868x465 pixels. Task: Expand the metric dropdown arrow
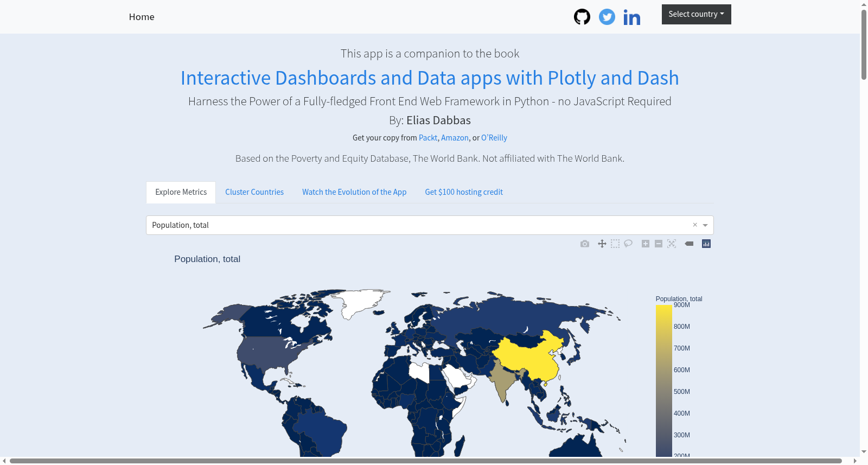pos(705,225)
